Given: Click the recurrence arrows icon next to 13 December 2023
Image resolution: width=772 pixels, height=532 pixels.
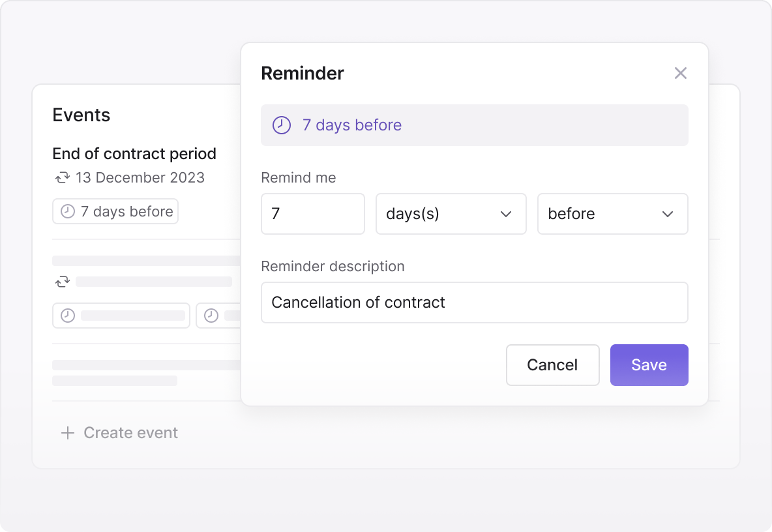Looking at the screenshot, I should pos(62,177).
